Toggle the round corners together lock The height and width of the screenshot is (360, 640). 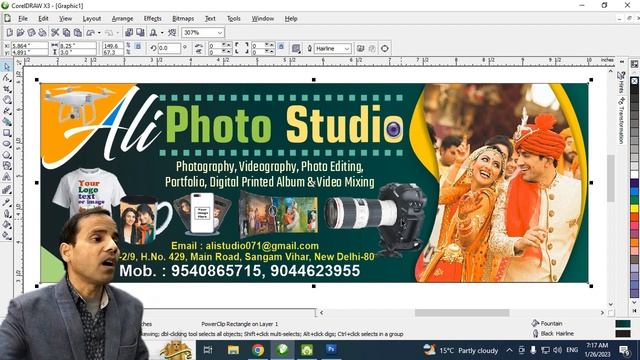pyautogui.click(x=281, y=47)
